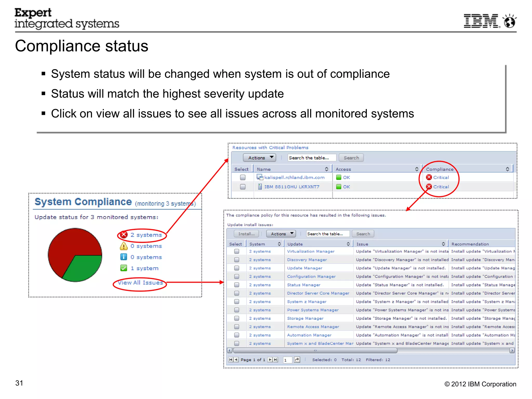Check the Configuration Manager issue row
This screenshot has width=532, height=399.
[x=237, y=276]
